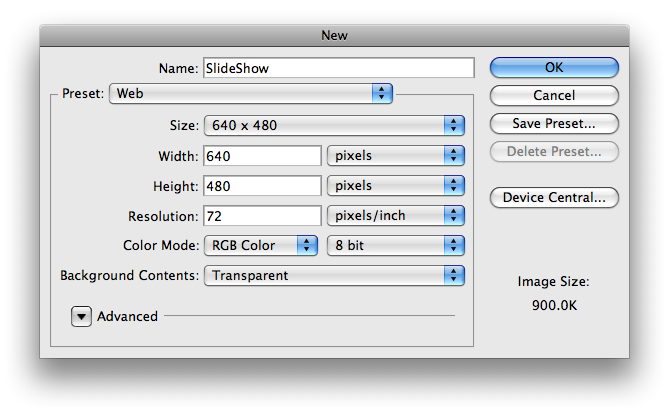
Task: Open the Preset dropdown
Action: click(250, 94)
